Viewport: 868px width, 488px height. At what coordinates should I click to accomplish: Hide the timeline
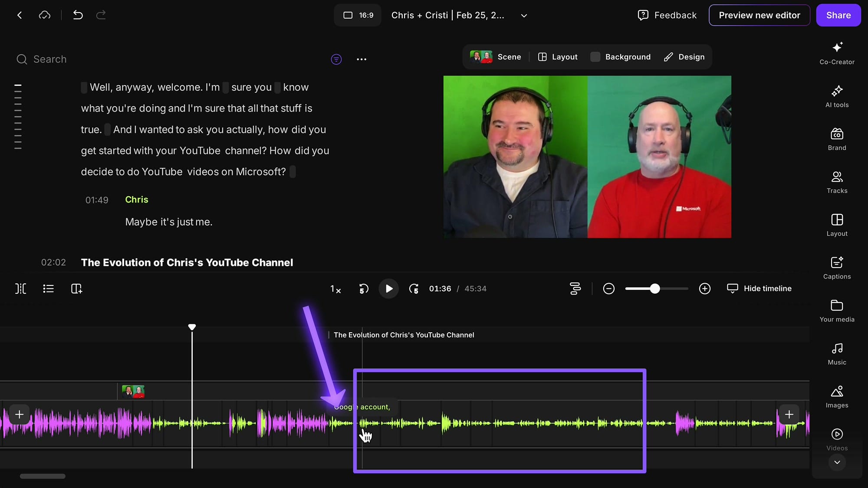(759, 288)
